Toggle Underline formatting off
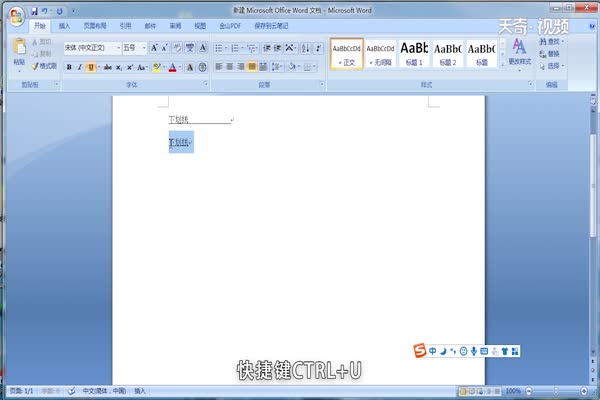Screen dimensions: 600x400 click(x=91, y=67)
